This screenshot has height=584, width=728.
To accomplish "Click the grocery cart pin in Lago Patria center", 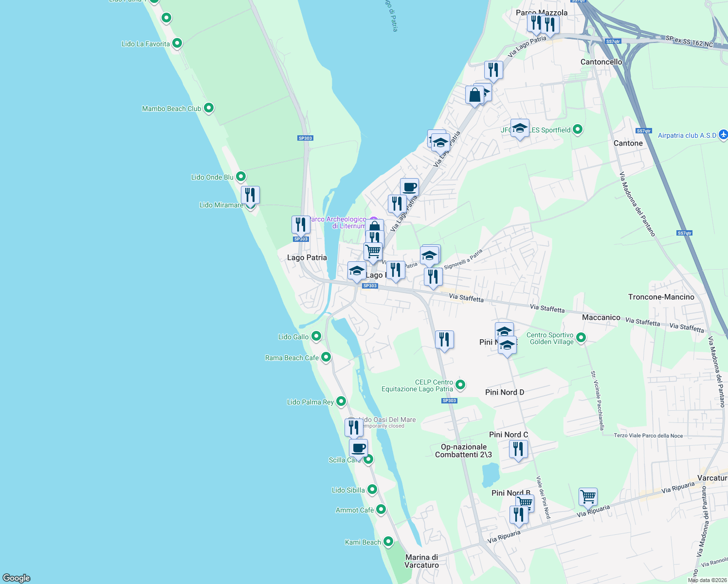I will pos(373,251).
